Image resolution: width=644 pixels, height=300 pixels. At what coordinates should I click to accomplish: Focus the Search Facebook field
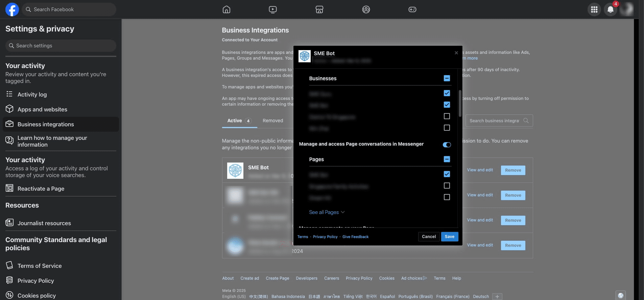pyautogui.click(x=69, y=9)
